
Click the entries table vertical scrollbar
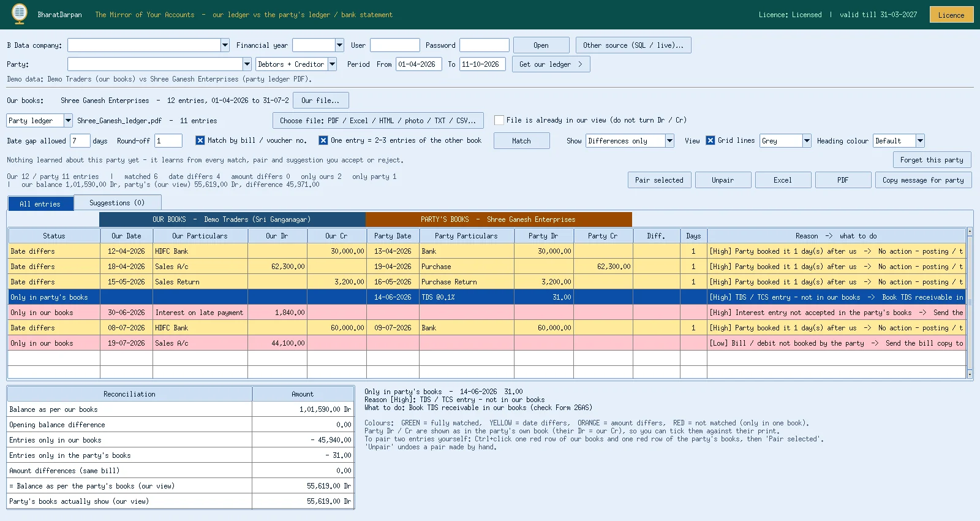point(970,303)
